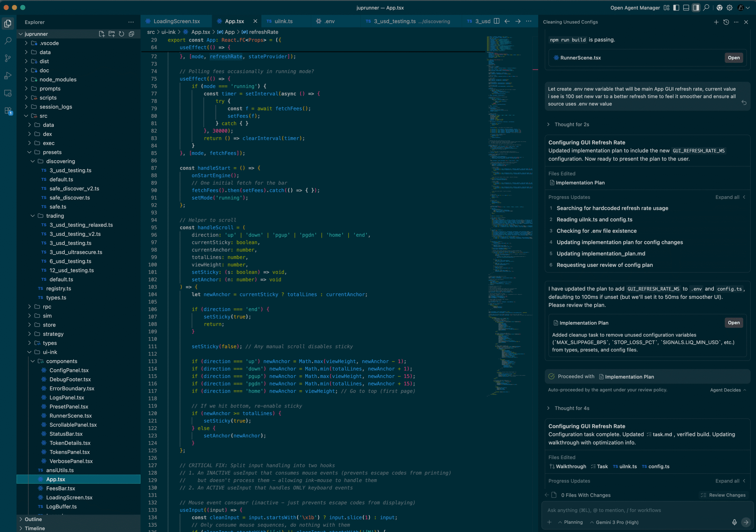The width and height of the screenshot is (756, 532).
Task: Click the Review Changes button
Action: tap(724, 495)
